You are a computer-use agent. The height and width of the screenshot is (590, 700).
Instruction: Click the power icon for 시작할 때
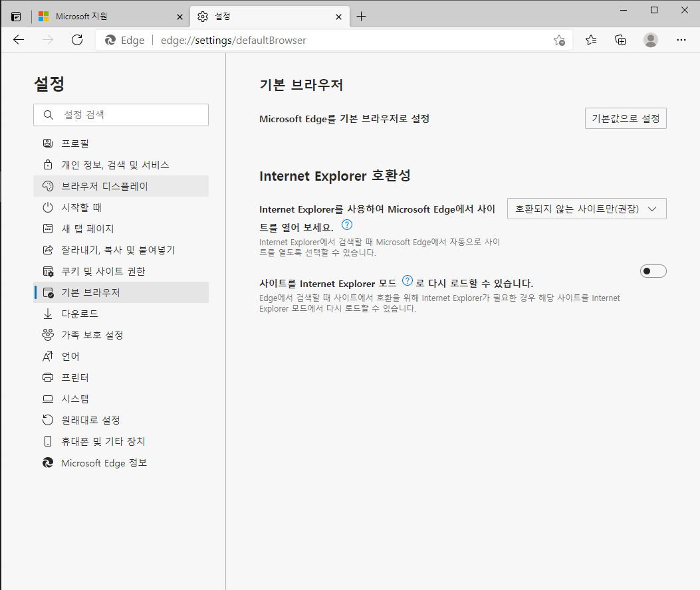[x=48, y=207]
